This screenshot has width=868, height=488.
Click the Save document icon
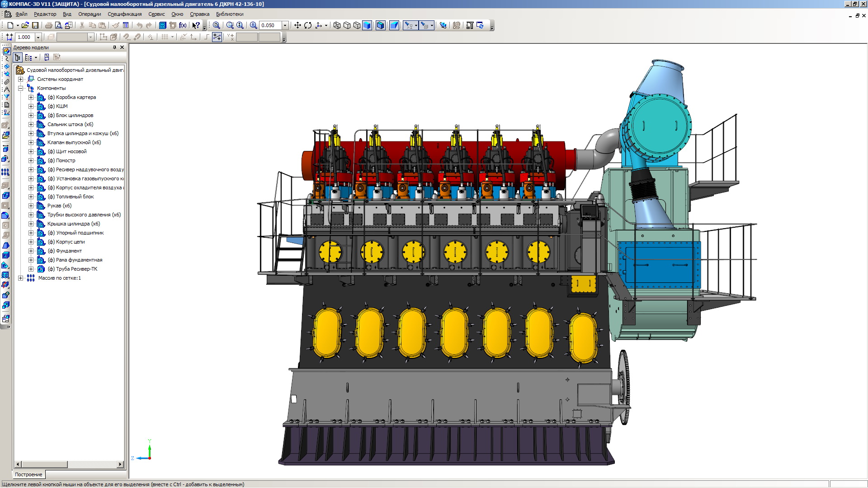click(x=35, y=25)
